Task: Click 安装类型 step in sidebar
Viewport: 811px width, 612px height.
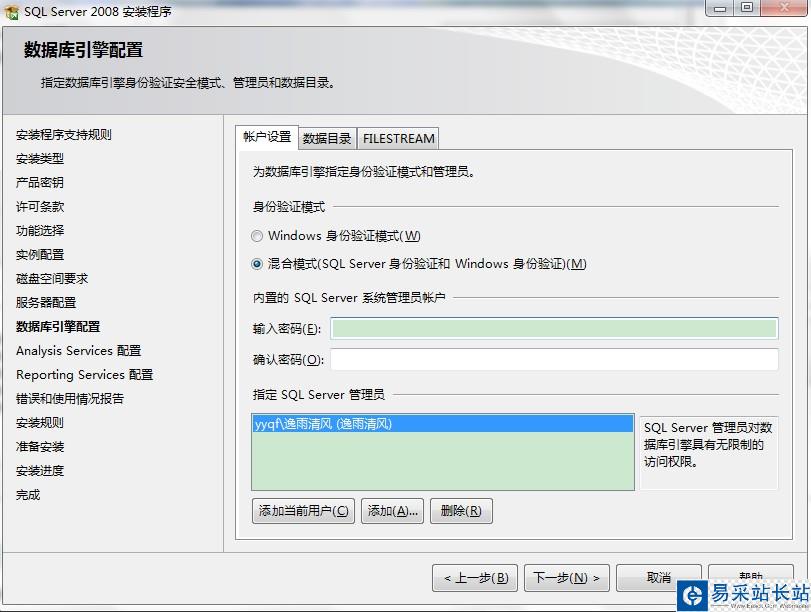Action: point(40,159)
